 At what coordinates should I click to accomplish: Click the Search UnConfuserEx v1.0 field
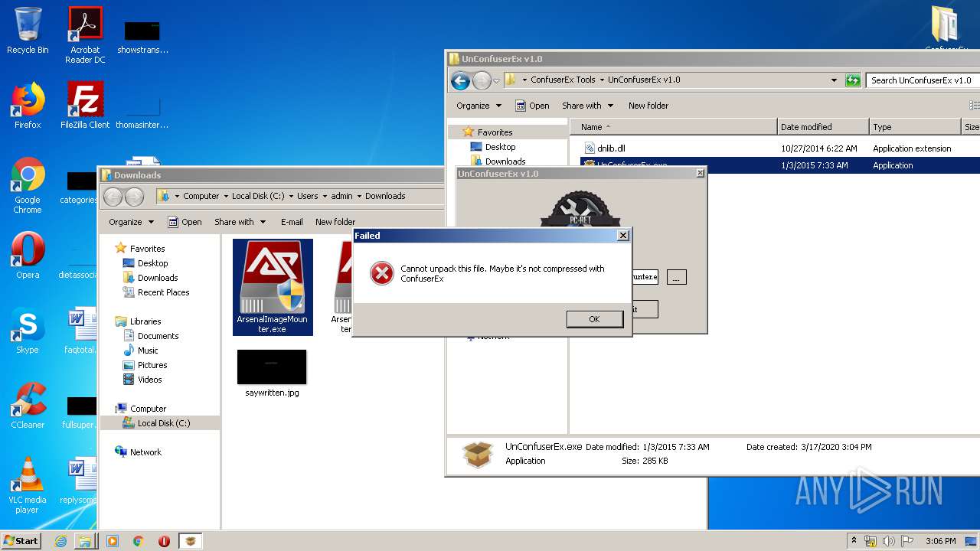pos(923,80)
